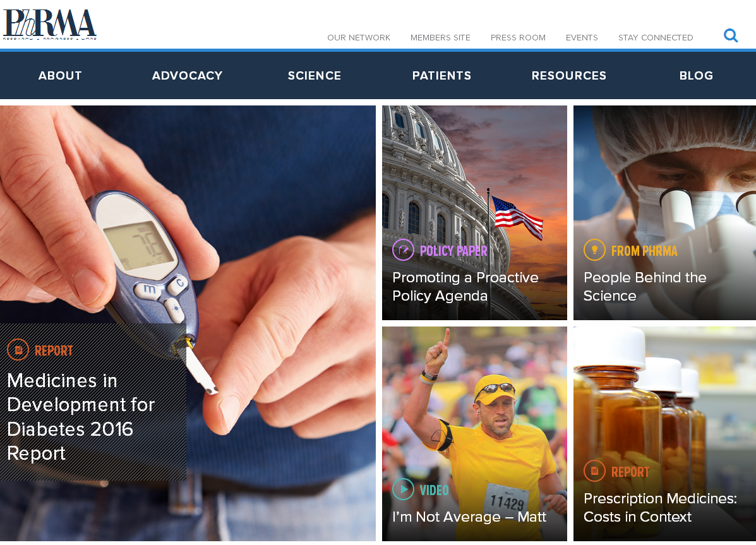Open Medicines in Development for Diabetes report
Image resolution: width=756 pixels, height=545 pixels.
(x=81, y=417)
